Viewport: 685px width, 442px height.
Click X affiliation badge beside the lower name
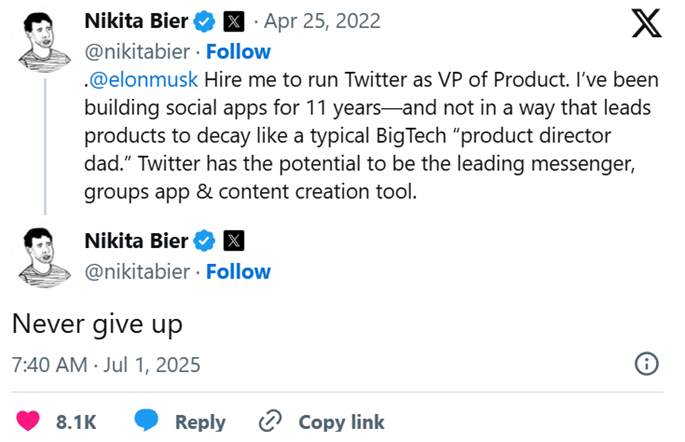[233, 239]
